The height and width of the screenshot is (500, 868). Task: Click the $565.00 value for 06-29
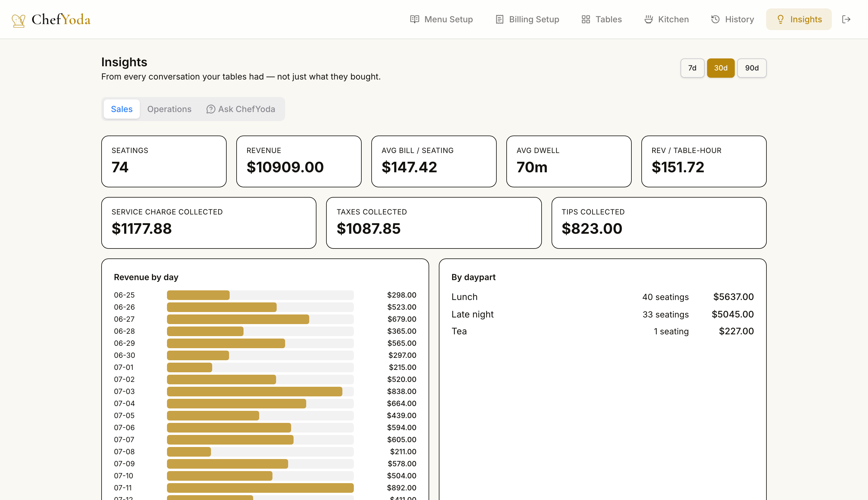pyautogui.click(x=402, y=343)
